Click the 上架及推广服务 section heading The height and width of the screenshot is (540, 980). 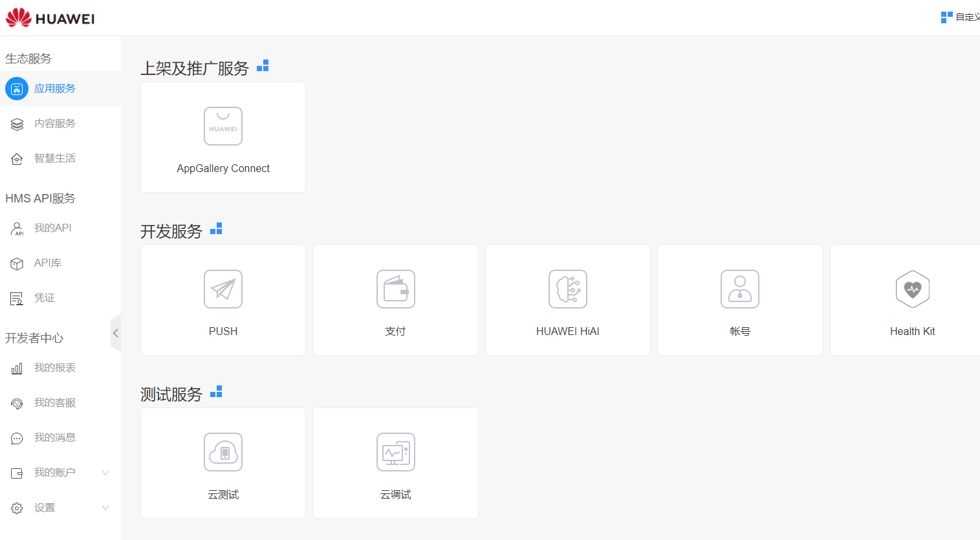click(x=195, y=68)
